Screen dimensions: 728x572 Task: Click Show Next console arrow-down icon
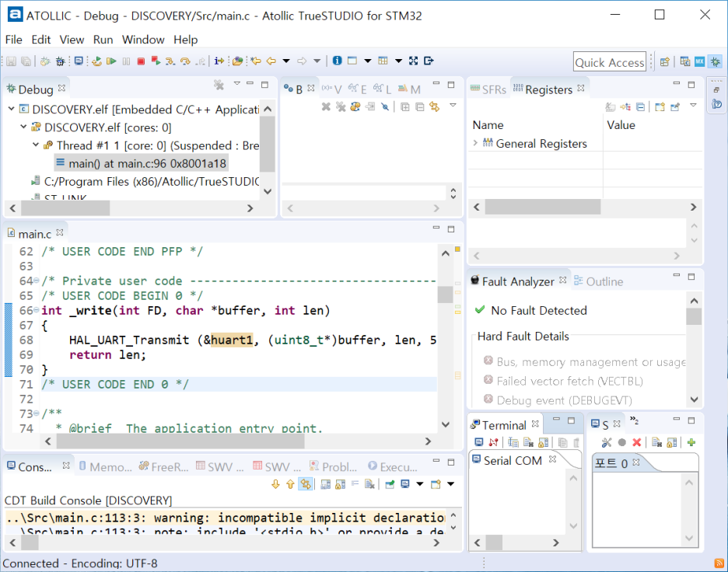pyautogui.click(x=275, y=484)
